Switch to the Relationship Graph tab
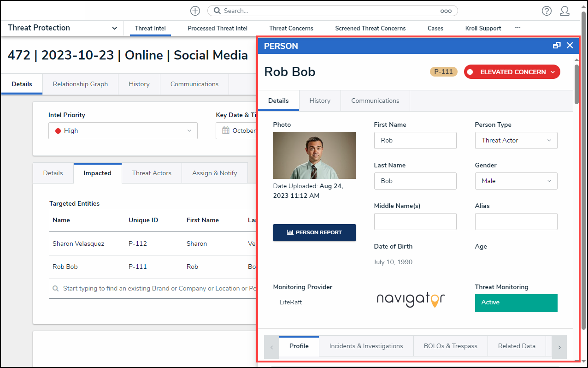This screenshot has height=368, width=588. 80,84
